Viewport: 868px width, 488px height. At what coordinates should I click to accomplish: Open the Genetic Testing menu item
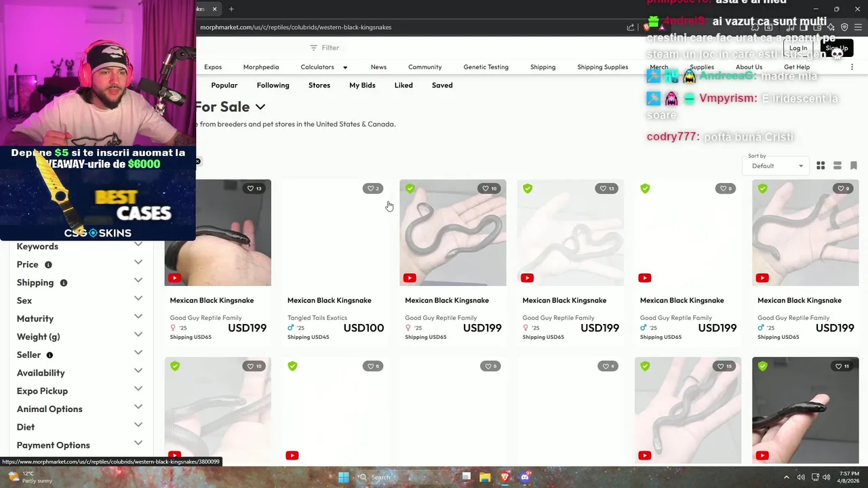(x=486, y=67)
